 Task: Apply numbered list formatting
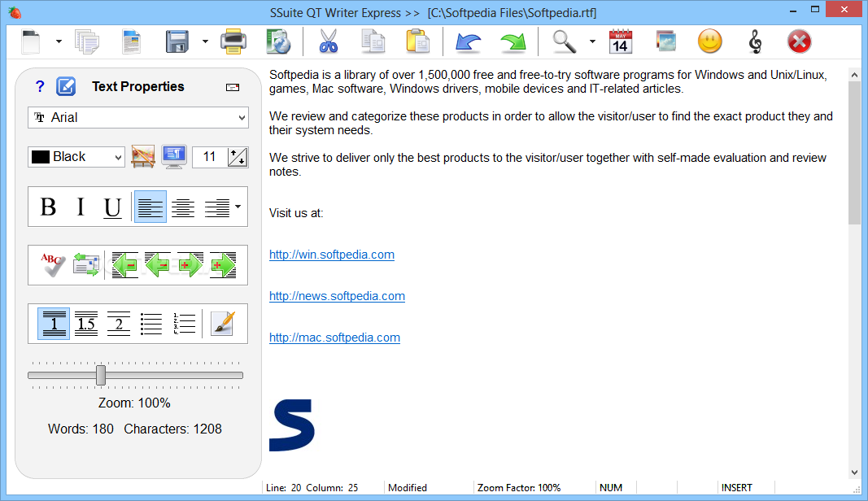coord(185,324)
